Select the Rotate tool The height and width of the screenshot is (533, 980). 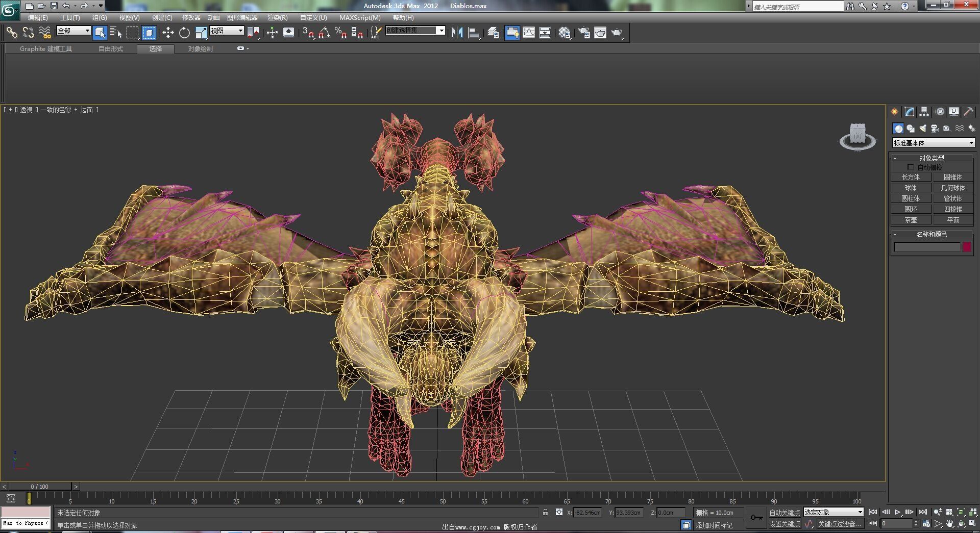point(184,33)
